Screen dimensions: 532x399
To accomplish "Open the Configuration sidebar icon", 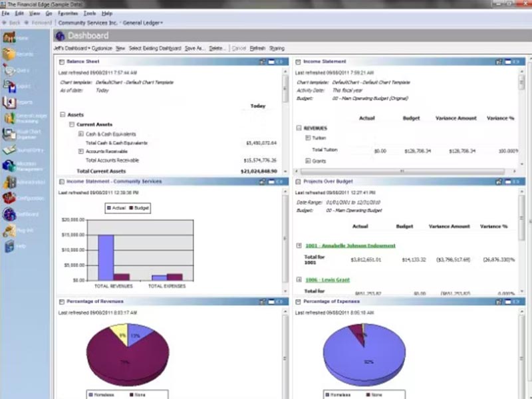I will coord(11,199).
